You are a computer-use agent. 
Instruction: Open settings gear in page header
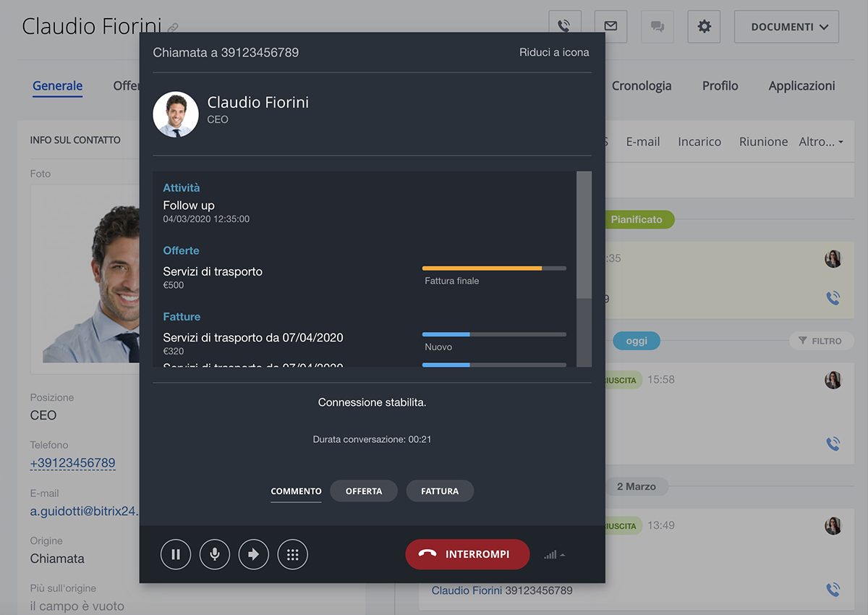(x=704, y=27)
